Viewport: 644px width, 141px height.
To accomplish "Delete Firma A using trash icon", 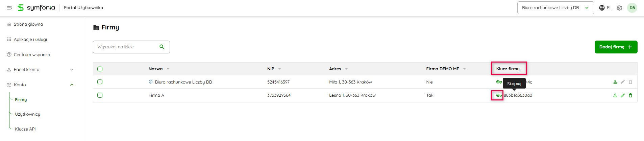I will [630, 95].
